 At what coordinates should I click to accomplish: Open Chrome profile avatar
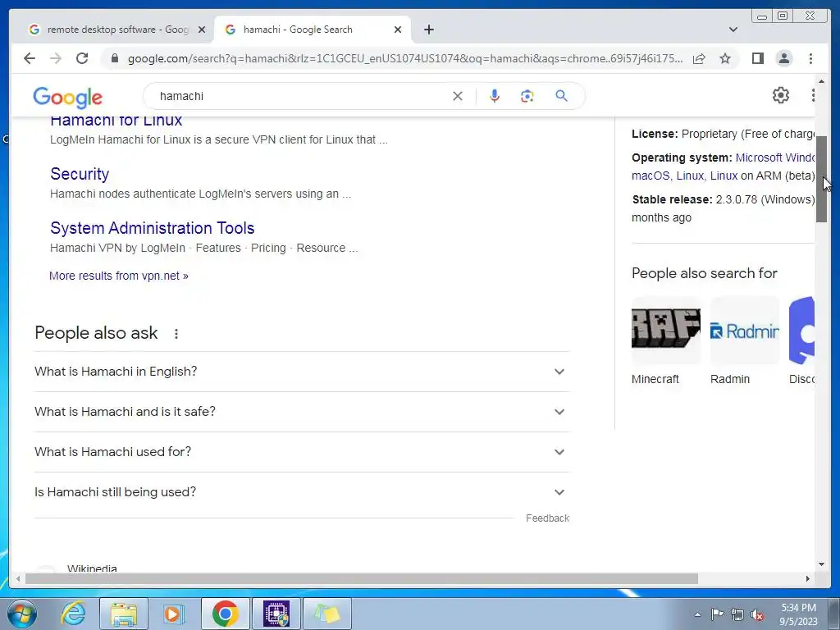783,58
